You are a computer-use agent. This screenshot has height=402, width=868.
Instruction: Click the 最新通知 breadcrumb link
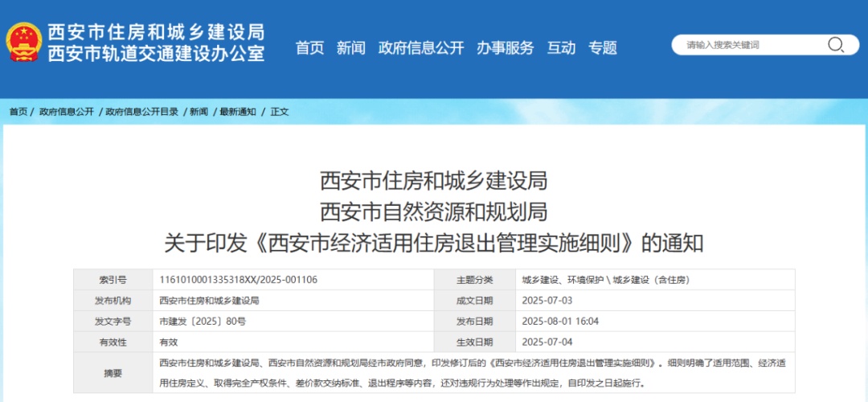(238, 112)
